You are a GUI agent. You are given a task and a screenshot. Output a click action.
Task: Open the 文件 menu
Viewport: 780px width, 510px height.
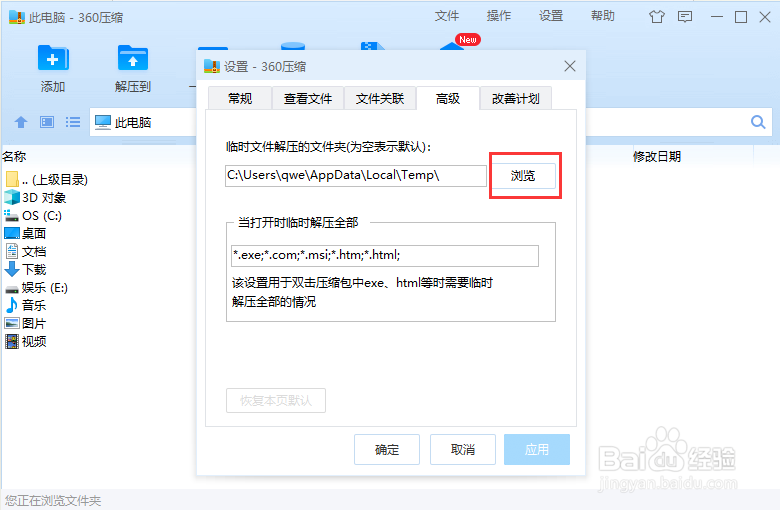pos(447,16)
